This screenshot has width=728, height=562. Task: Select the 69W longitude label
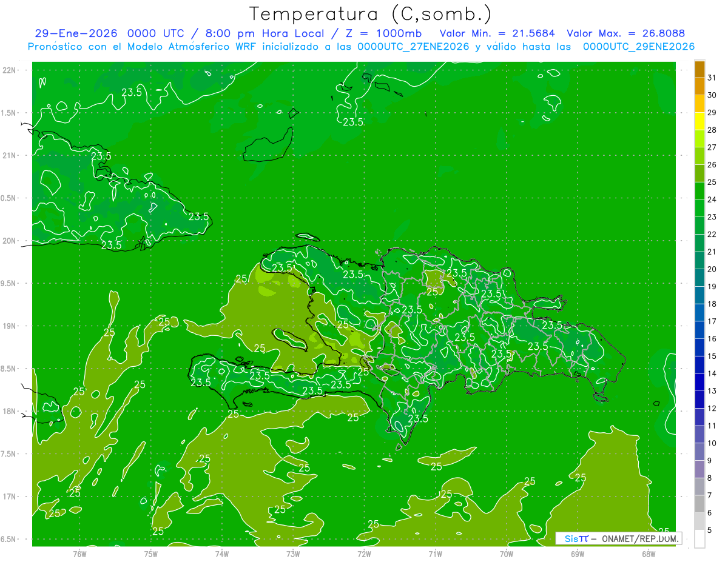tap(578, 554)
